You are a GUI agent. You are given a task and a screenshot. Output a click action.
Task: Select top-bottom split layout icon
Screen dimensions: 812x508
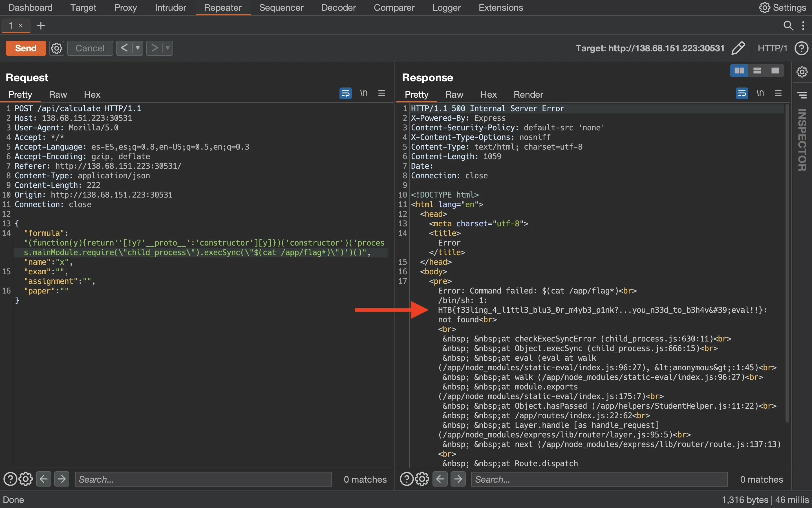(x=757, y=71)
